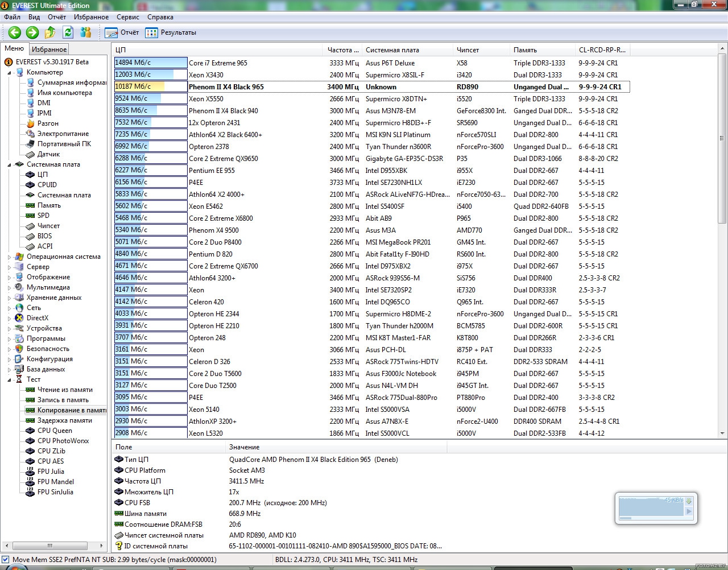Screen dimensions: 728x570
Task: Select the BIOS tree icon
Action: [x=31, y=236]
